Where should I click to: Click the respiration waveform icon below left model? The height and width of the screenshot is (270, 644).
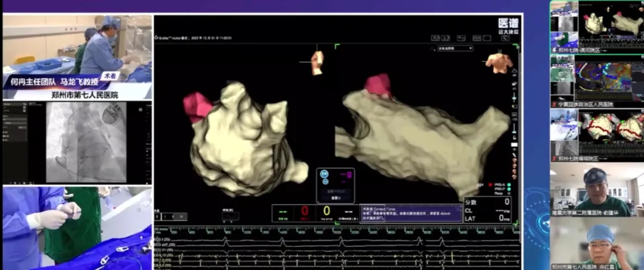230,216
